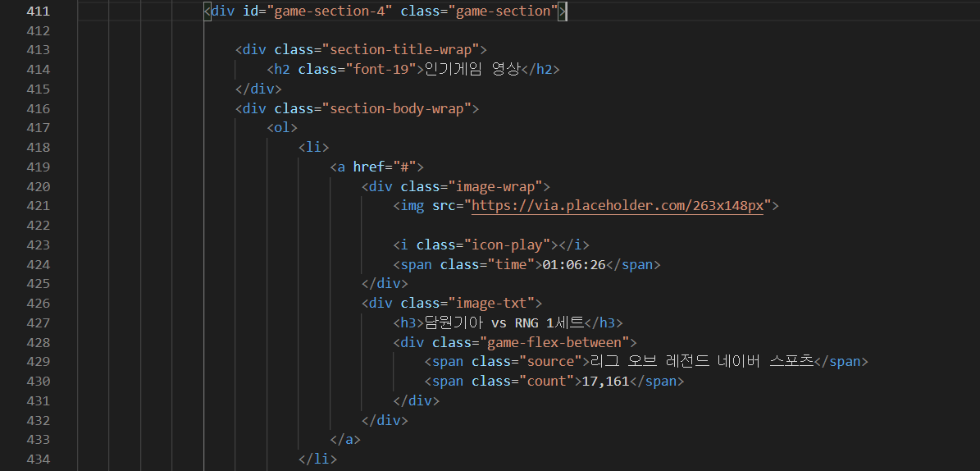Click the img tag name on line 421
The image size is (980, 471).
[413, 206]
